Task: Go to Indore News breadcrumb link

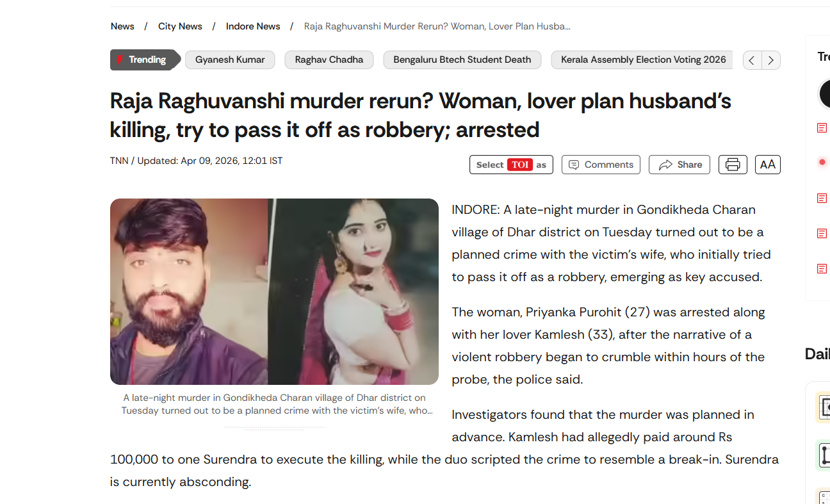Action: point(253,26)
